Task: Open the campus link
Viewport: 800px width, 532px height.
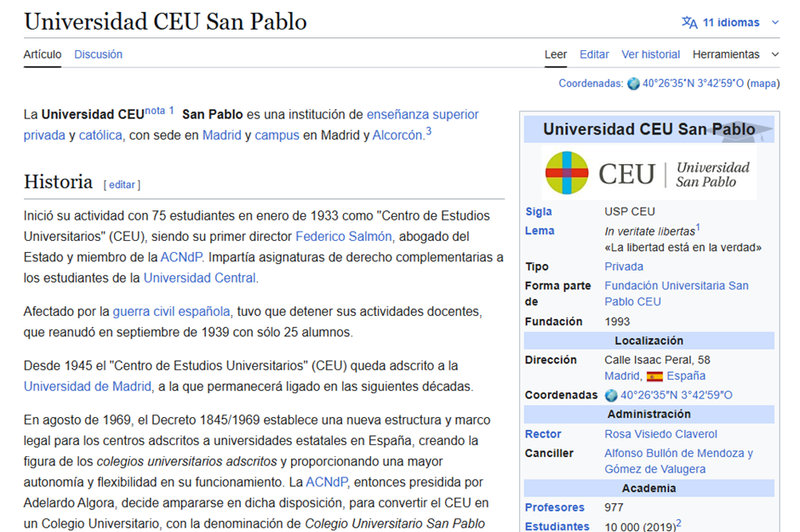Action: pos(277,135)
